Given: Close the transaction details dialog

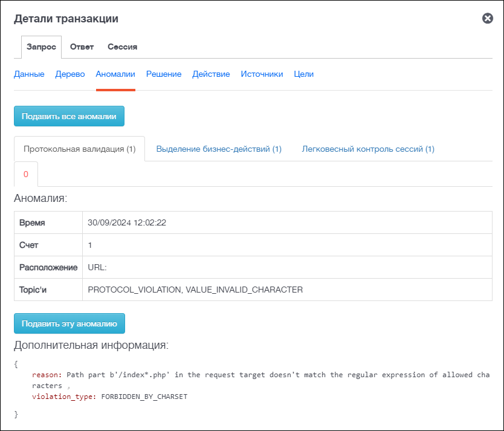Looking at the screenshot, I should tap(487, 18).
